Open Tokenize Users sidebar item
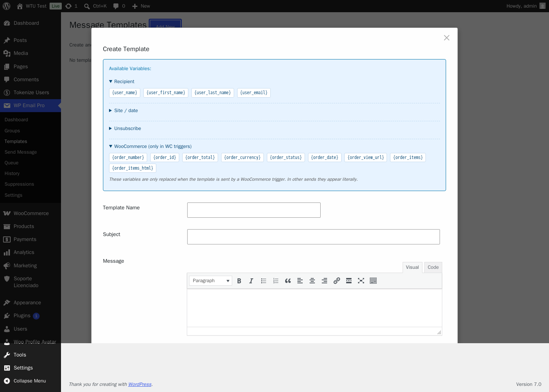The width and height of the screenshot is (549, 392). 30,92
